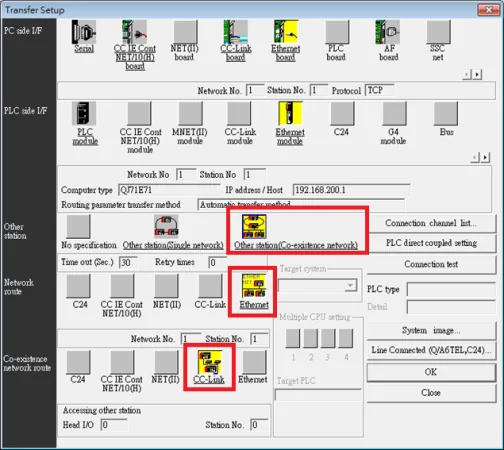The width and height of the screenshot is (504, 450).
Task: Choose CC IE Cont NET/10(H) module icon
Action: 139,114
